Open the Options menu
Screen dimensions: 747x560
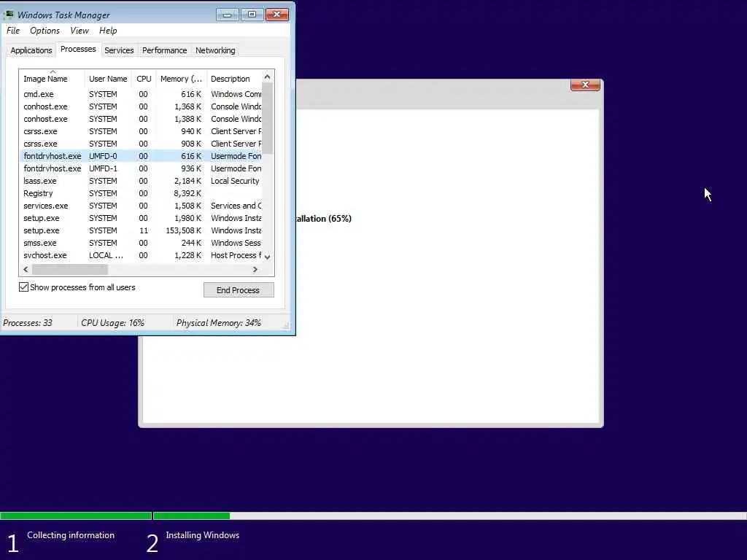44,31
